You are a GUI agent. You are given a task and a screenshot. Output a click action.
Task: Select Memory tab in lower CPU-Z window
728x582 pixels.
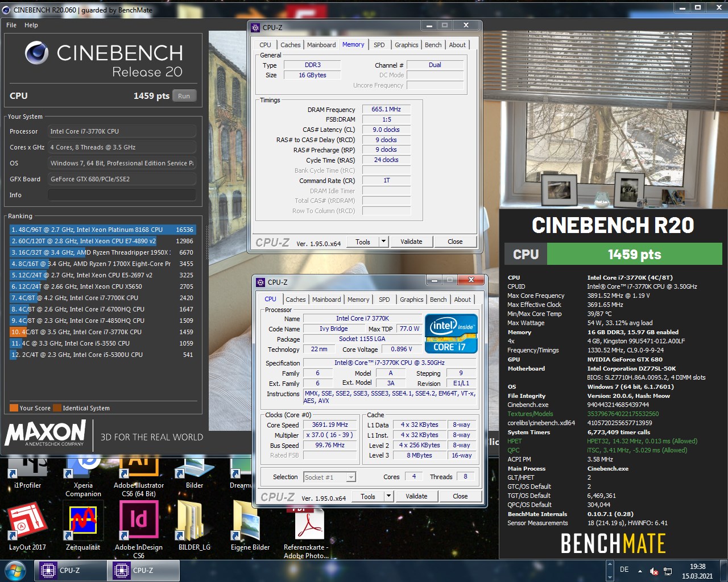(358, 300)
